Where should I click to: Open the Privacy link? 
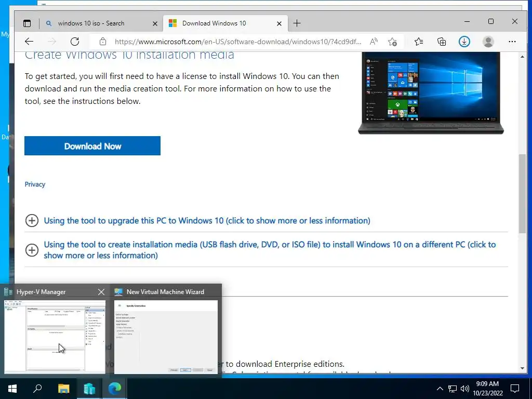click(x=35, y=184)
